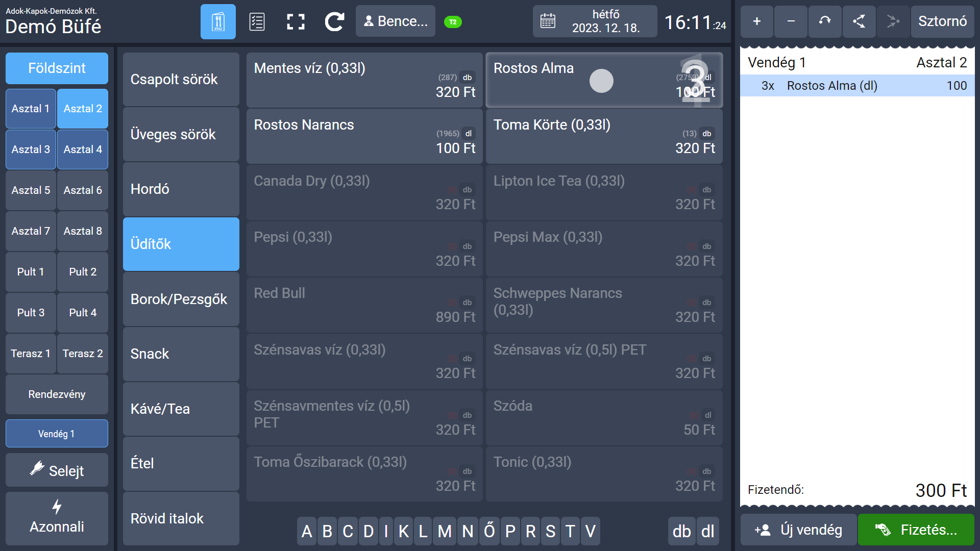This screenshot has width=980, height=551.
Task: Open the Rendezvény event table
Action: point(57,394)
